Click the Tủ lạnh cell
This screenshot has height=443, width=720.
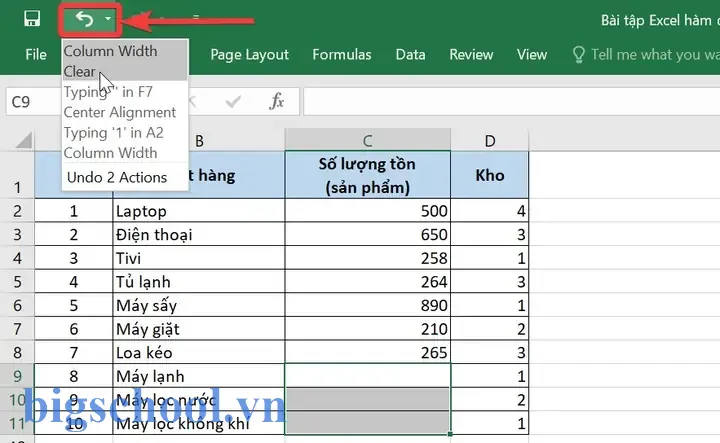click(x=199, y=281)
